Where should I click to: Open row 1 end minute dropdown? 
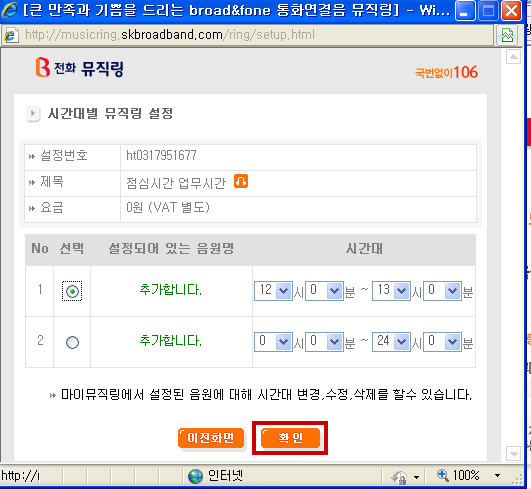coord(442,291)
